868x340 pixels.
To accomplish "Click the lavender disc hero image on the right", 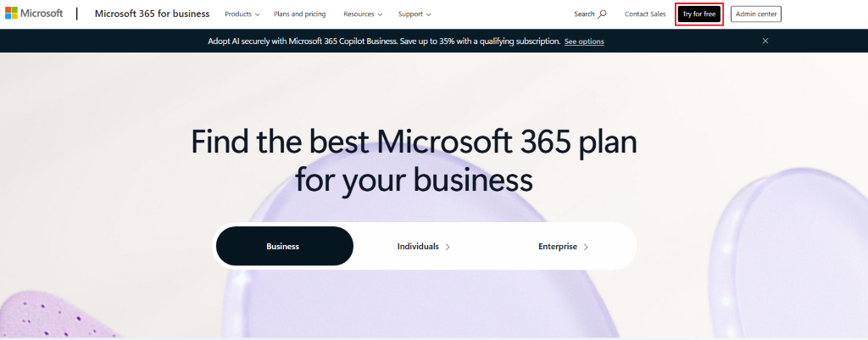I will (x=788, y=254).
